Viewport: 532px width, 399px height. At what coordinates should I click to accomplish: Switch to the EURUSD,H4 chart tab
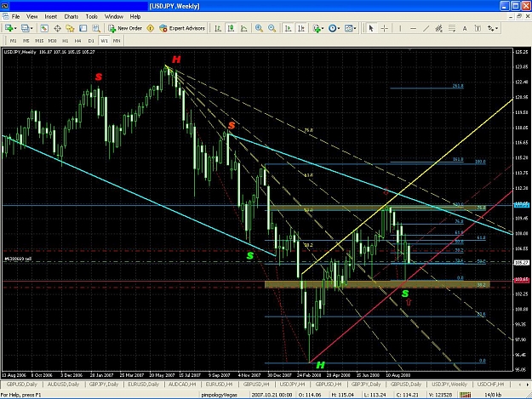(x=219, y=385)
